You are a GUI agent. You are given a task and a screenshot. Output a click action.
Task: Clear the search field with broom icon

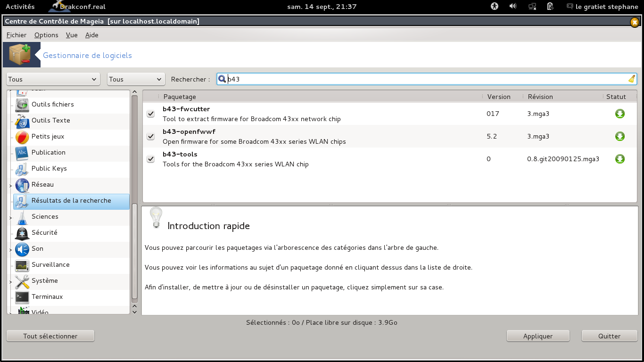pyautogui.click(x=632, y=79)
